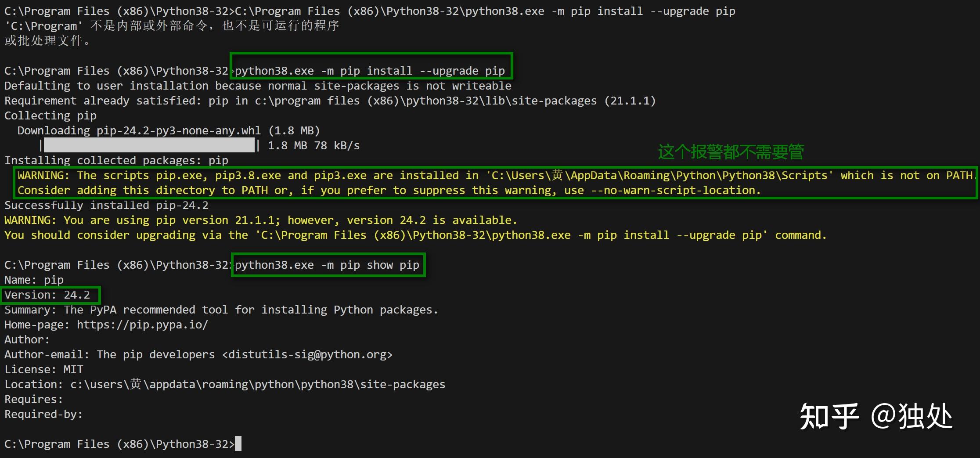
Task: Click the distutils-sig@python.org email address
Action: point(307,355)
